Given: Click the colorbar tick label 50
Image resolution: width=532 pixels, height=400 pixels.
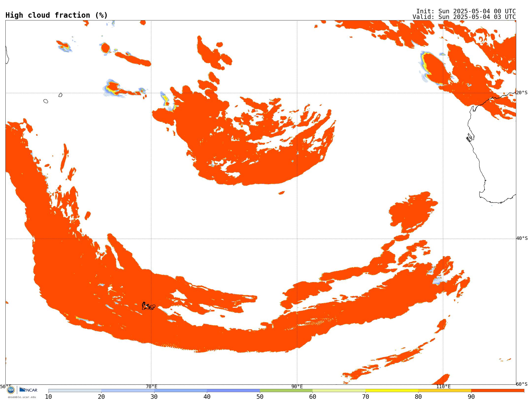Looking at the screenshot, I should [x=260, y=397].
